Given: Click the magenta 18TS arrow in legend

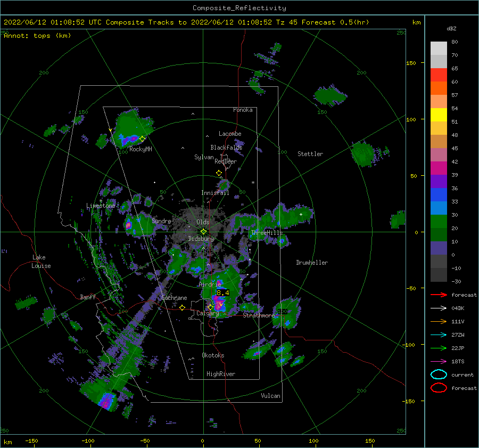Looking at the screenshot, I should point(439,362).
